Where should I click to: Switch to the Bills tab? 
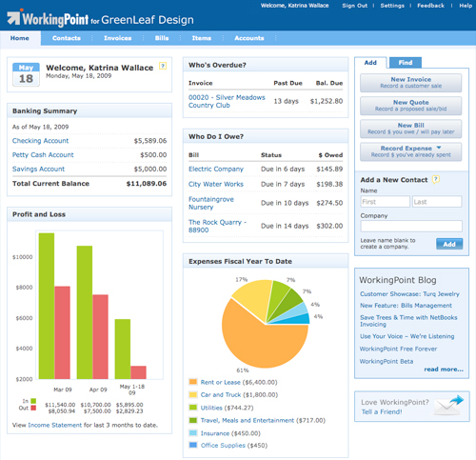[x=162, y=38]
